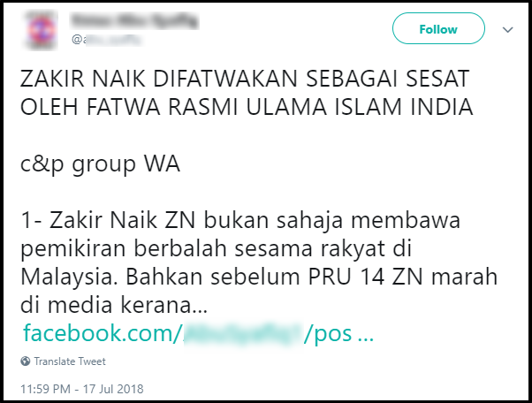Open the blurred profile avatar picture

tap(41, 29)
